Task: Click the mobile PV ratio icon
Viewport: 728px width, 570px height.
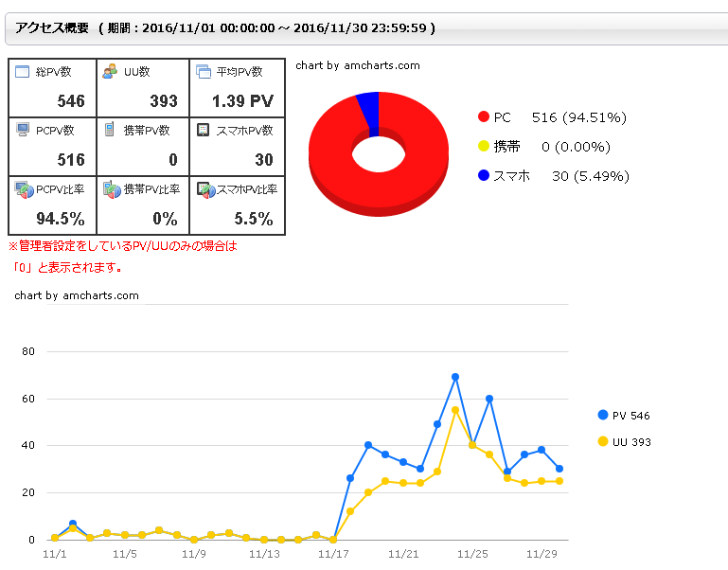Action: click(112, 189)
